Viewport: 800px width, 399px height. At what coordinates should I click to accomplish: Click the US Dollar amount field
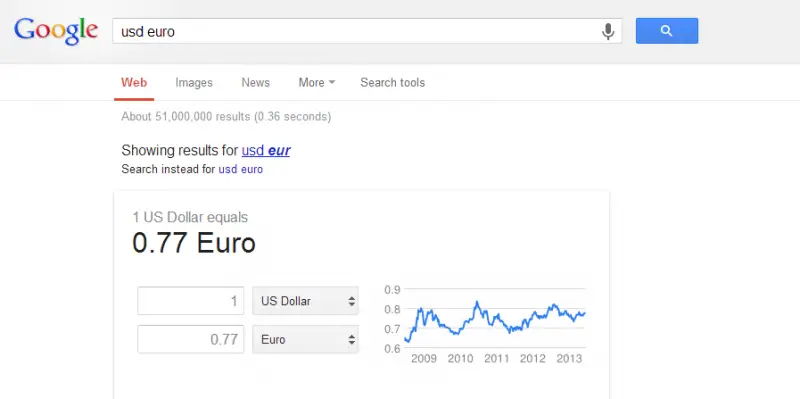(x=190, y=301)
